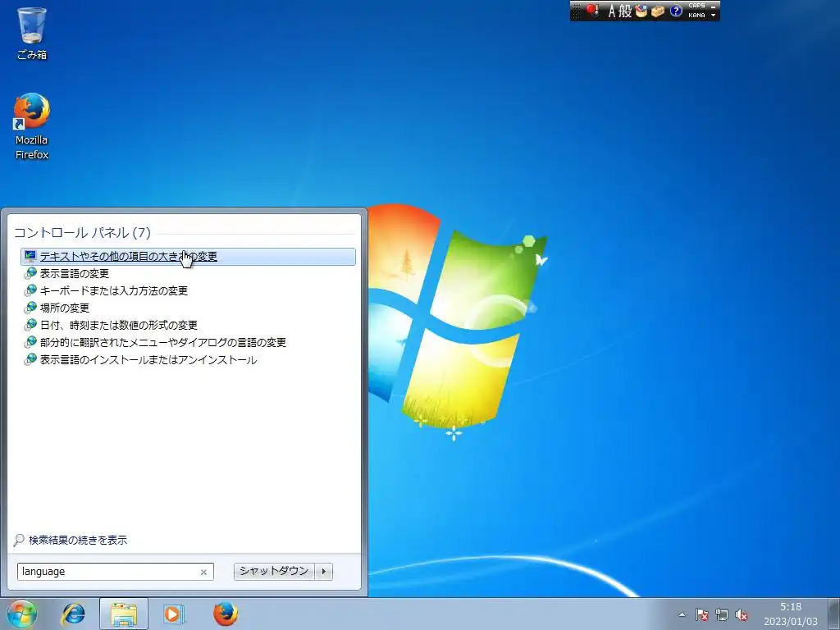
Task: Click globe icon beside キーボードまたは入力方法の変更
Action: (30, 290)
